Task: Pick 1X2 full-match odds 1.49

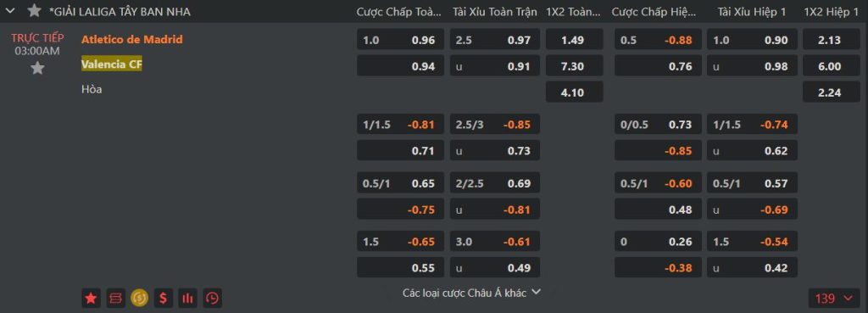Action: tap(575, 40)
